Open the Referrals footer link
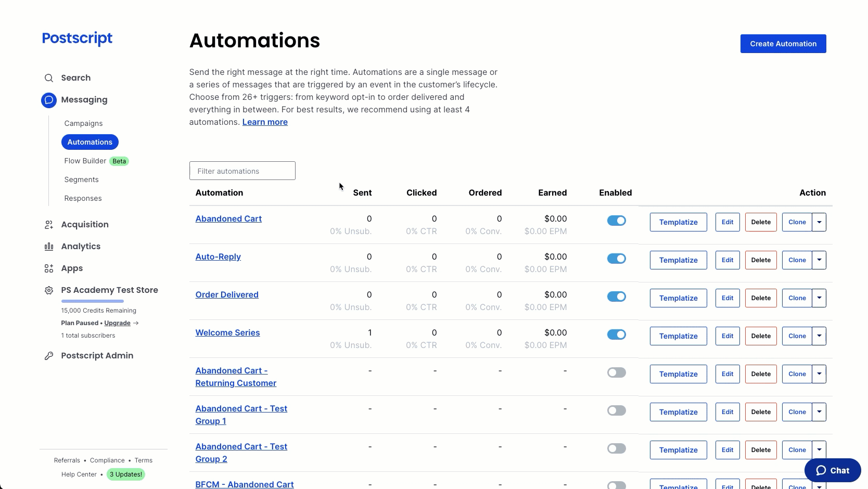Viewport: 868px width, 489px height. (x=67, y=460)
